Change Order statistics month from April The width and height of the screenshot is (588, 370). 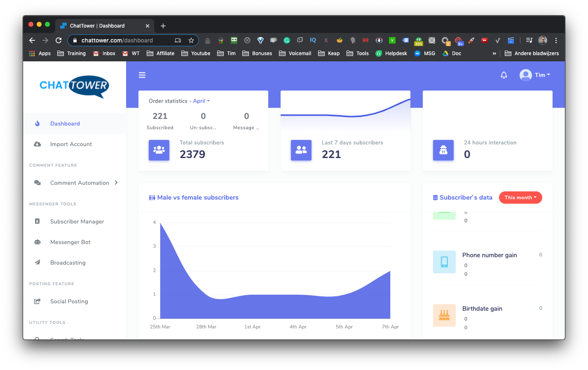click(x=201, y=101)
